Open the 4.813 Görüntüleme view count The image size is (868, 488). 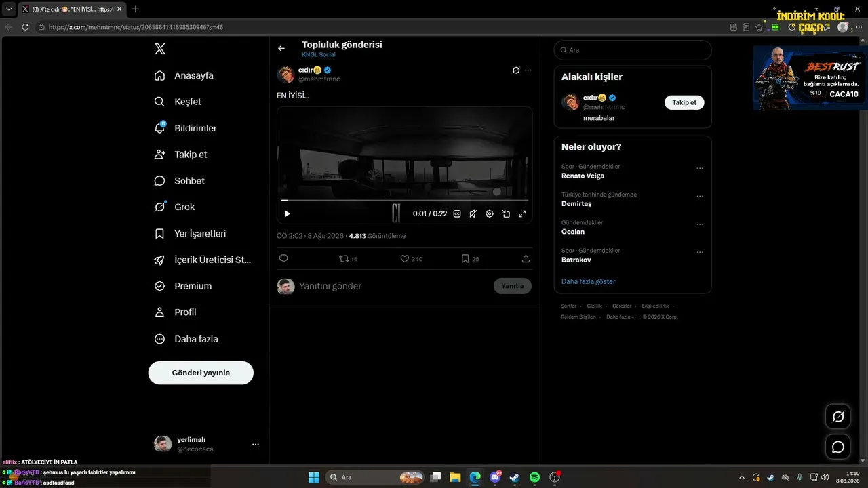pyautogui.click(x=377, y=236)
